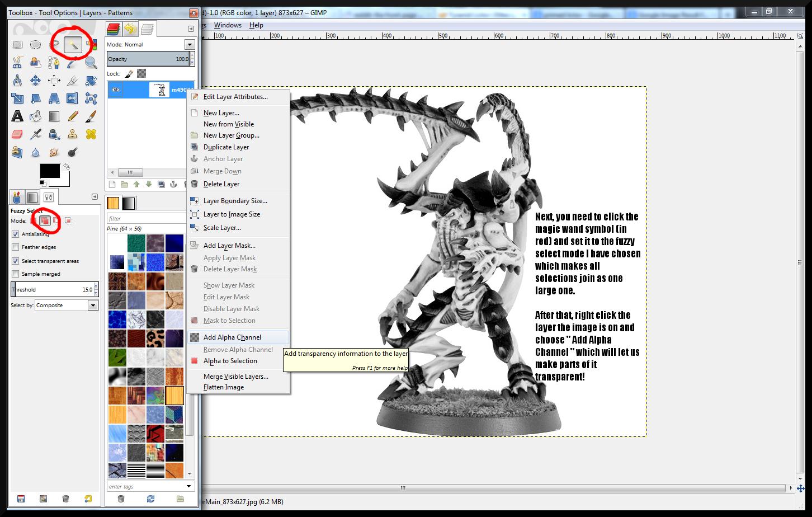This screenshot has width=812, height=517.
Task: Open the pattern tags dropdown arrow
Action: (188, 486)
